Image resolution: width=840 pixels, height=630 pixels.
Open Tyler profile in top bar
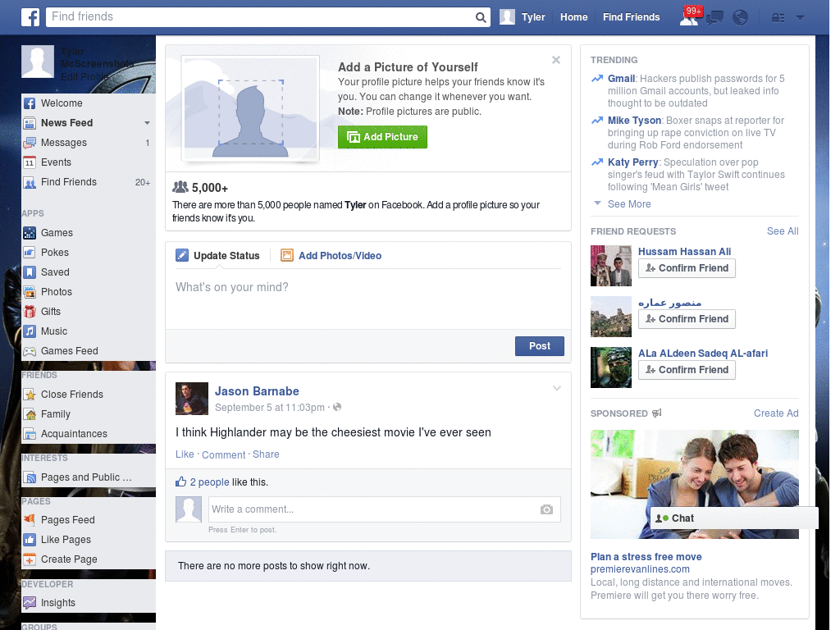[523, 17]
